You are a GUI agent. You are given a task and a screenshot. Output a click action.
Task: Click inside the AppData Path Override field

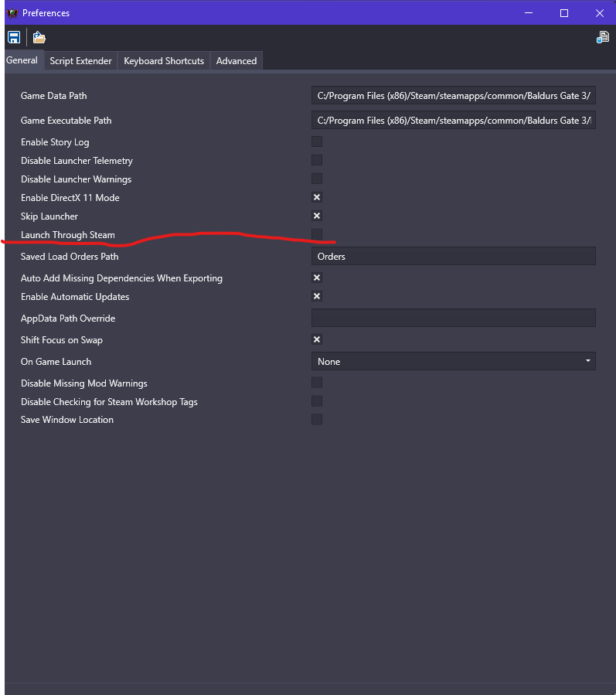pyautogui.click(x=453, y=318)
